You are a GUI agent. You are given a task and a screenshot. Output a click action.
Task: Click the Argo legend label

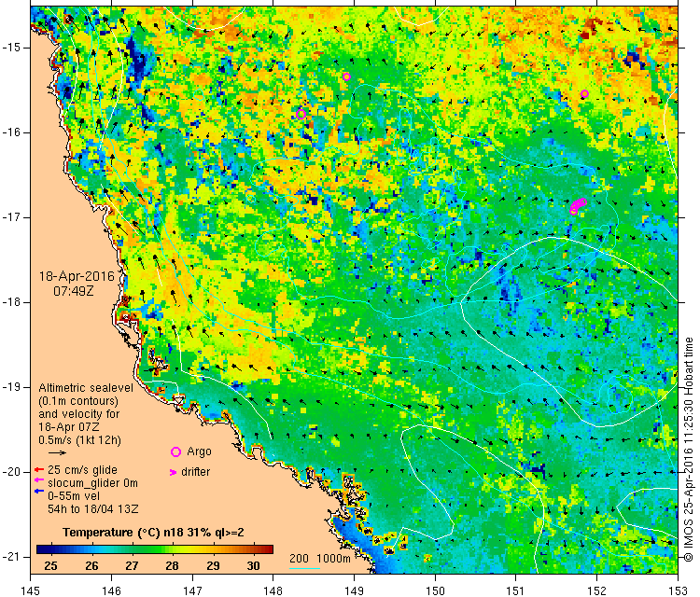click(199, 451)
